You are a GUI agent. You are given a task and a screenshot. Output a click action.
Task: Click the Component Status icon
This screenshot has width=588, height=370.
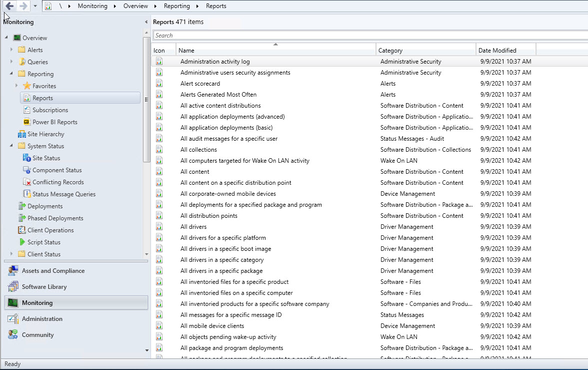pyautogui.click(x=27, y=170)
